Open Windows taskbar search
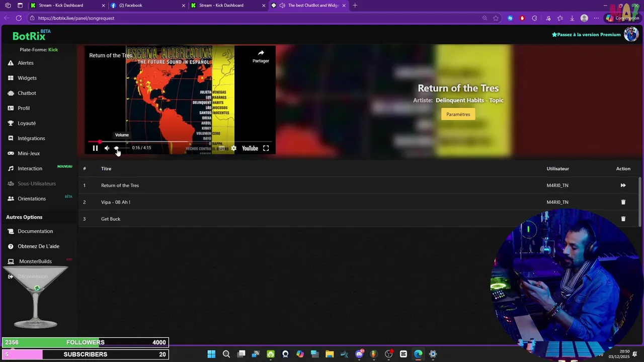 tap(226, 354)
